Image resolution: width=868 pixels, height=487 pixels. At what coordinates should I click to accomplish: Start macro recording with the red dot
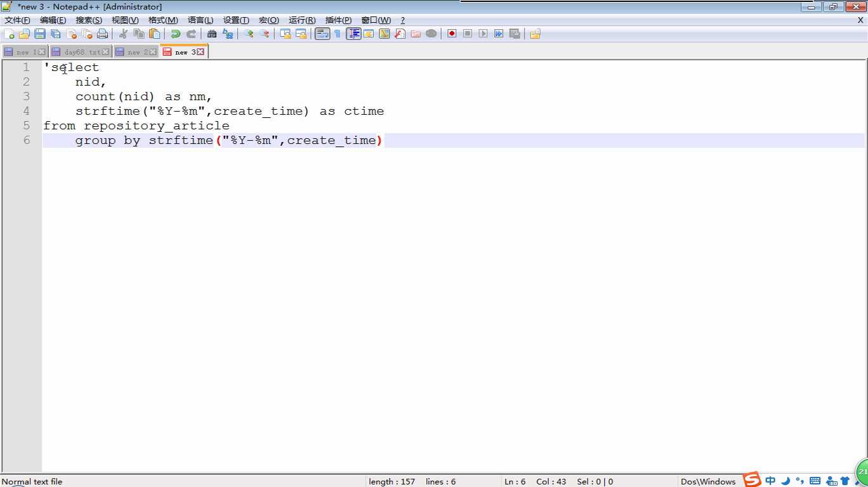click(452, 34)
